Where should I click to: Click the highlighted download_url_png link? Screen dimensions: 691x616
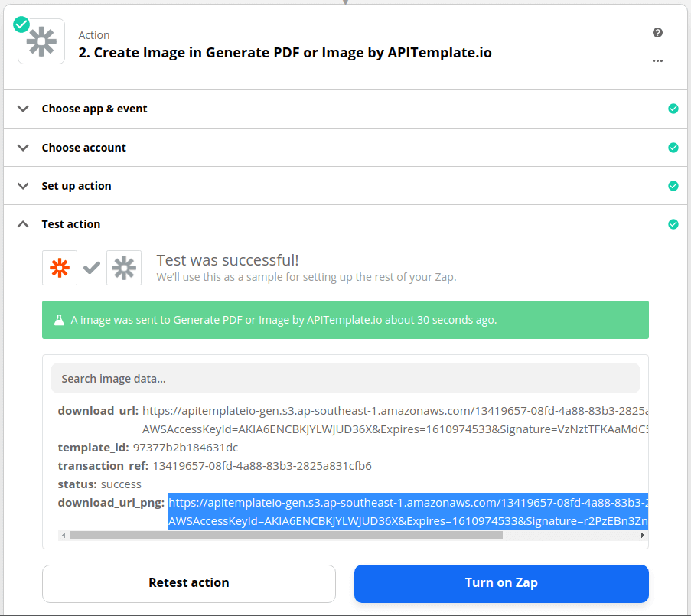[408, 512]
